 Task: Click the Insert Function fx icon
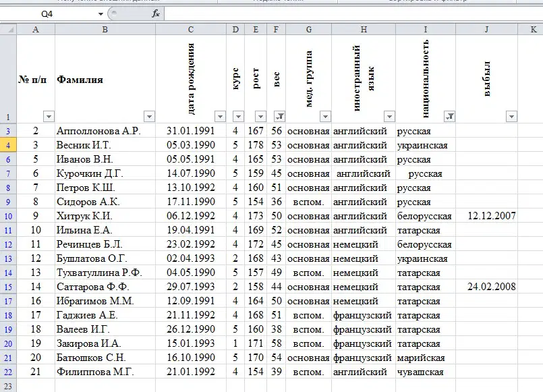[156, 14]
